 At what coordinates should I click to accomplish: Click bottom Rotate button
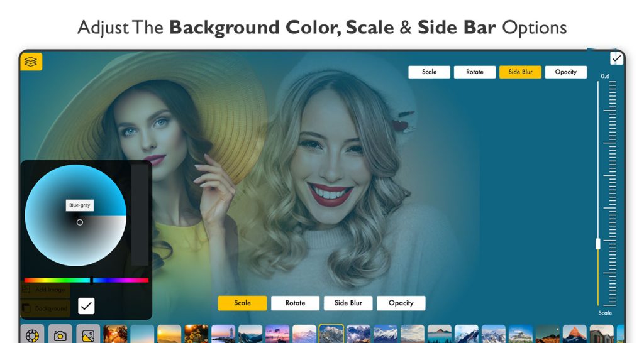pyautogui.click(x=296, y=303)
